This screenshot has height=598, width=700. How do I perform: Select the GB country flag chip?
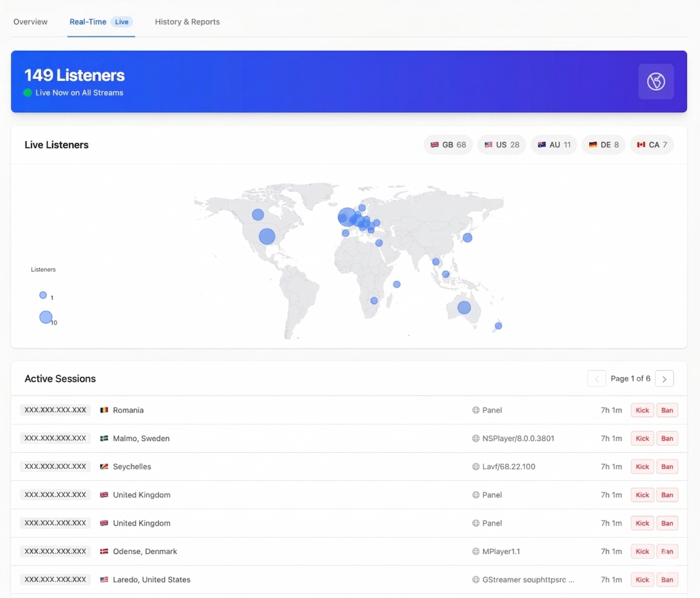pyautogui.click(x=448, y=145)
